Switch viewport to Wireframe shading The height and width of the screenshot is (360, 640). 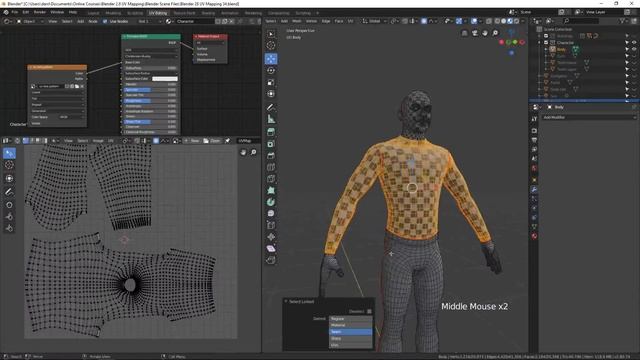497,21
